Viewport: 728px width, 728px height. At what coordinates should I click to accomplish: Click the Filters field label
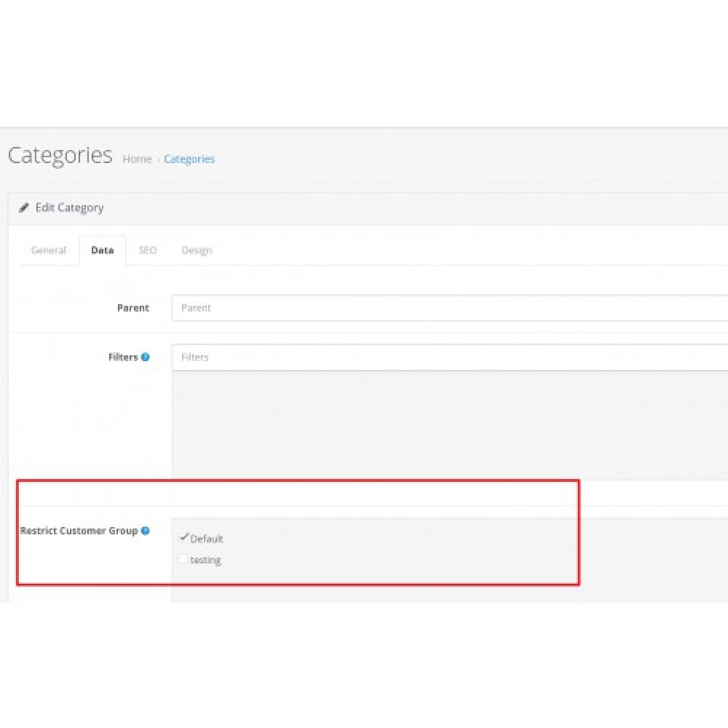(x=124, y=357)
